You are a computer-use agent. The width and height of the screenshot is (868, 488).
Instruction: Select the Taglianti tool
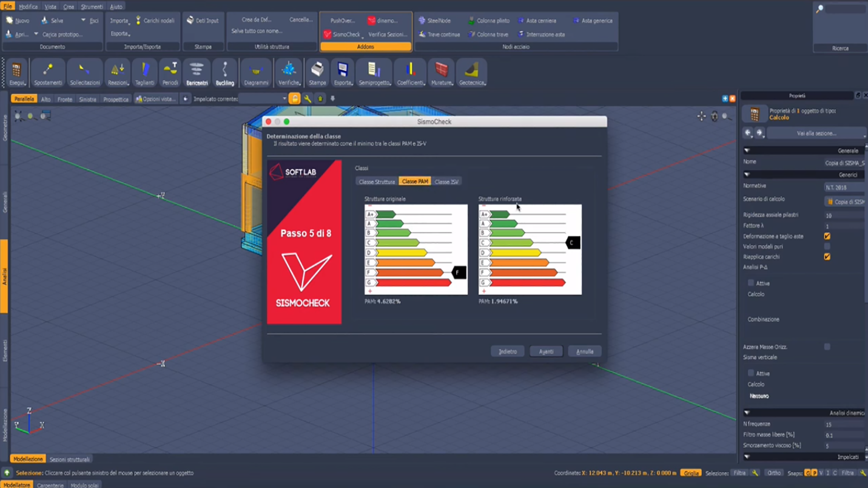144,73
